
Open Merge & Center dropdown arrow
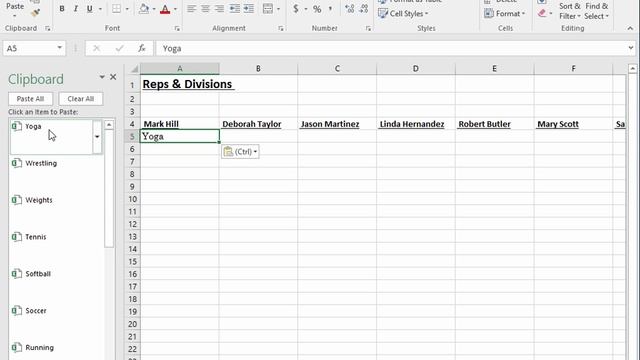point(278,9)
